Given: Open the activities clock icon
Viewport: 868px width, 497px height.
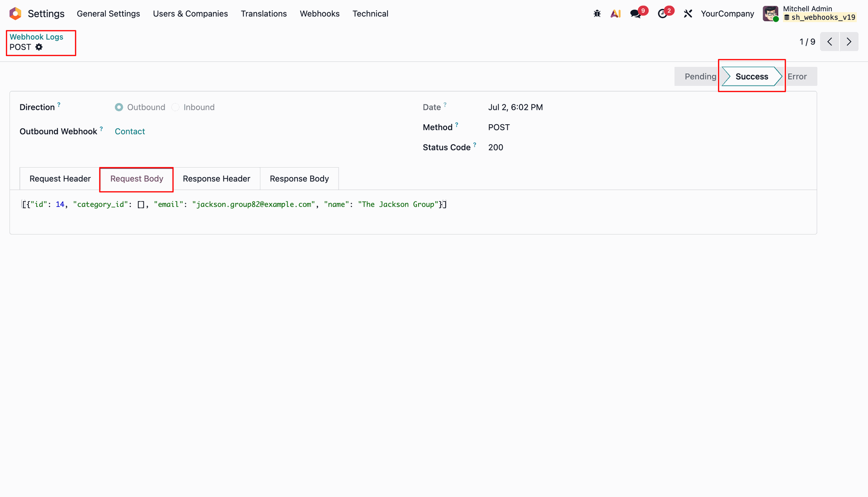Looking at the screenshot, I should pyautogui.click(x=662, y=14).
